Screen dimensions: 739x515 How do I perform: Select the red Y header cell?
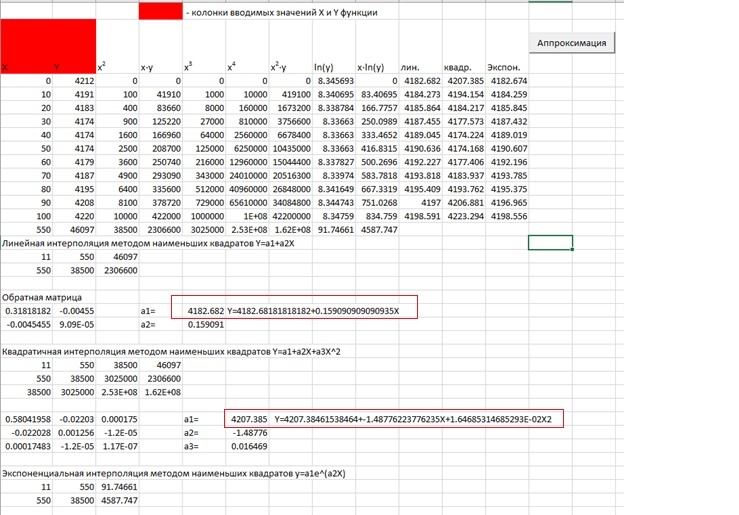click(x=74, y=46)
